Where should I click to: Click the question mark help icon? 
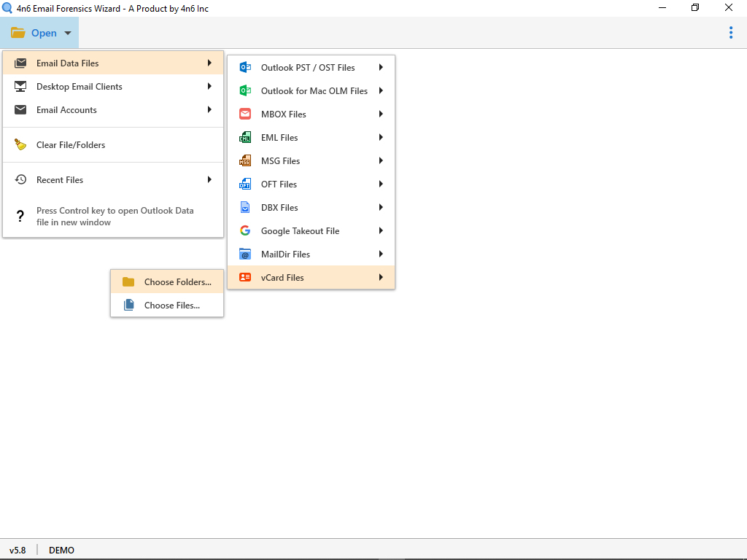click(20, 216)
